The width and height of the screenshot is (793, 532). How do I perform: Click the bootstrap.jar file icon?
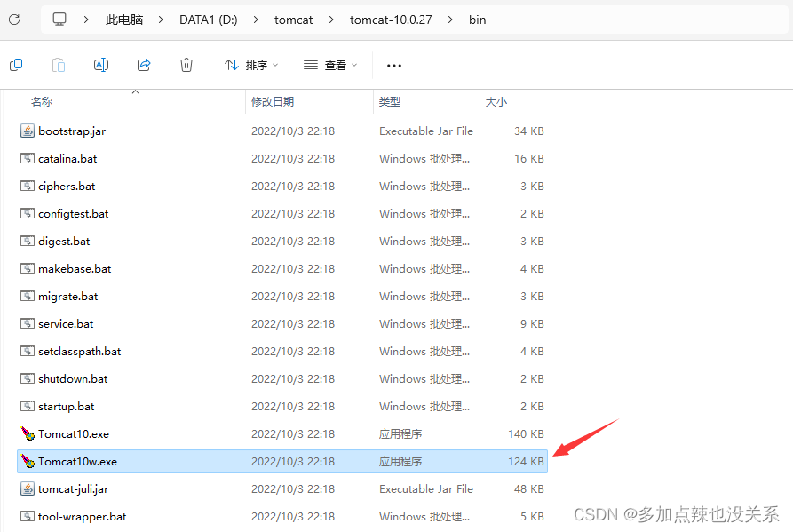28,131
